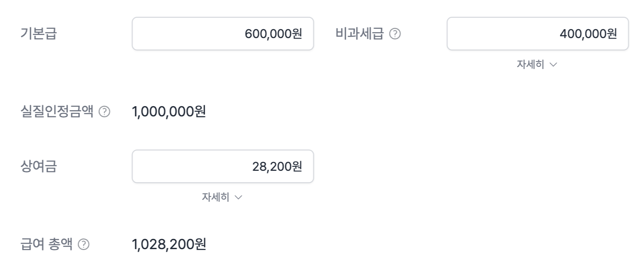The width and height of the screenshot is (644, 277).
Task: Click the 상여금 label text
Action: (39, 167)
